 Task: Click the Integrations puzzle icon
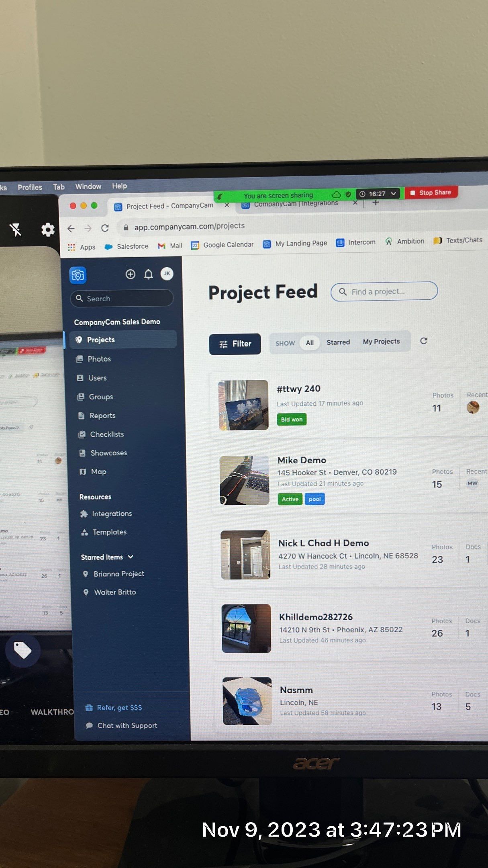[x=84, y=514]
